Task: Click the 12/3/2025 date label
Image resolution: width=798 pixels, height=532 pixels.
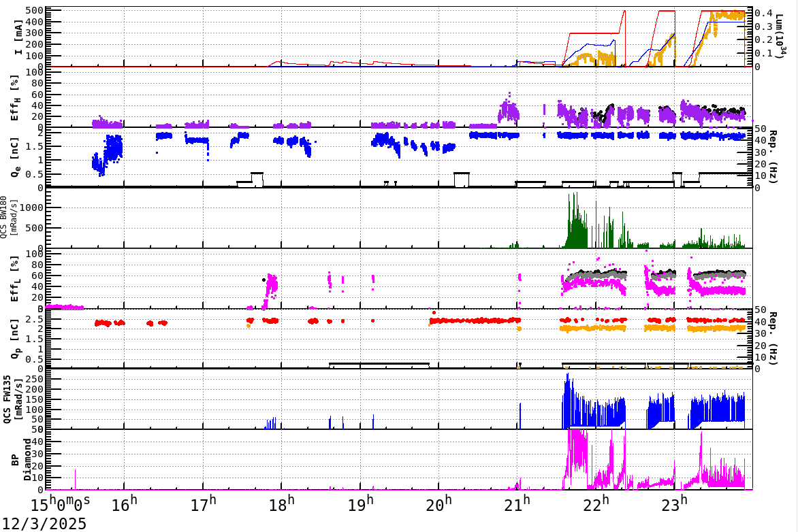Action: point(43,523)
